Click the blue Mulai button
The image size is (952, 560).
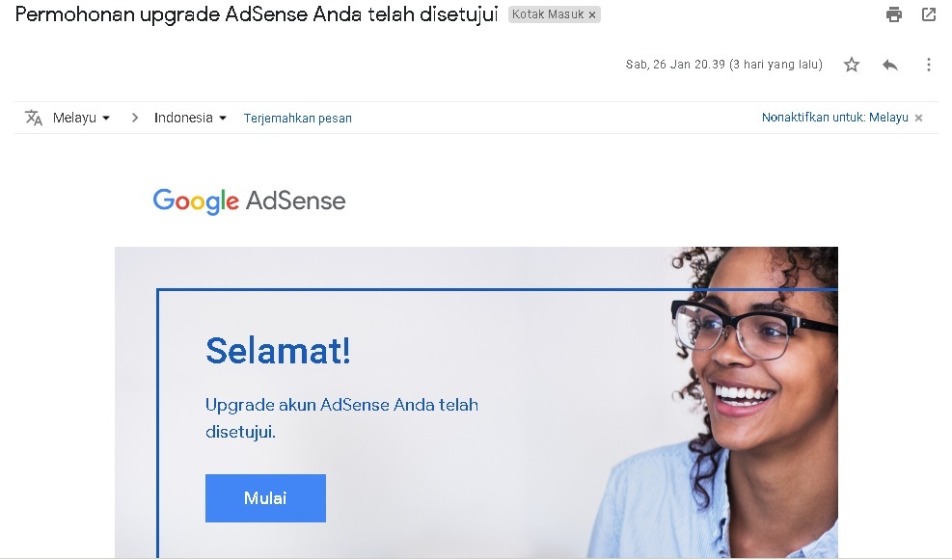(265, 498)
